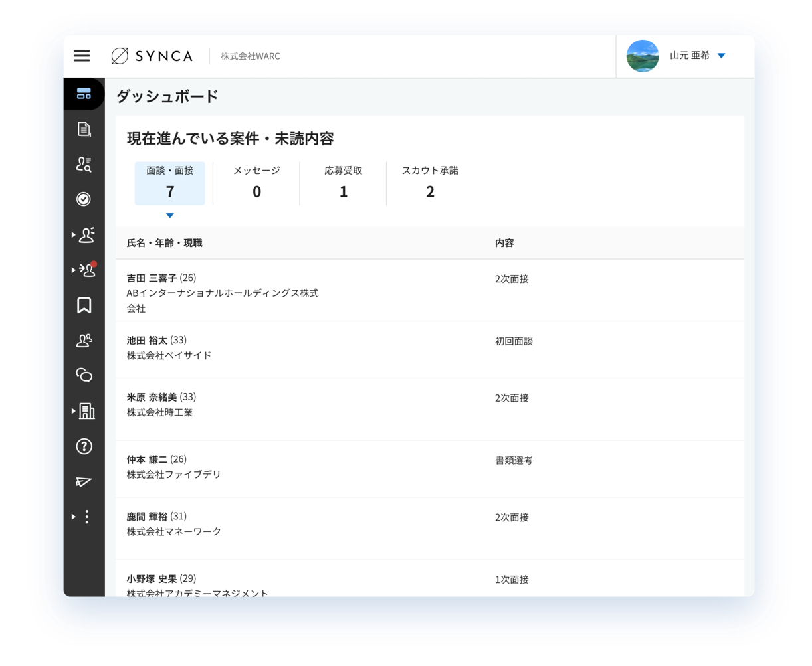The image size is (812, 666).
Task: Expand the company building icon's submenu arrow
Action: pos(72,411)
